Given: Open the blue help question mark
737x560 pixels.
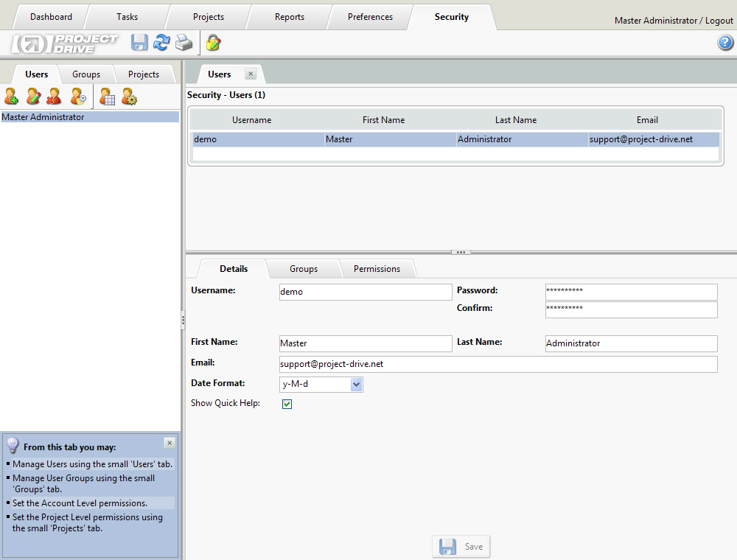Looking at the screenshot, I should pyautogui.click(x=725, y=43).
